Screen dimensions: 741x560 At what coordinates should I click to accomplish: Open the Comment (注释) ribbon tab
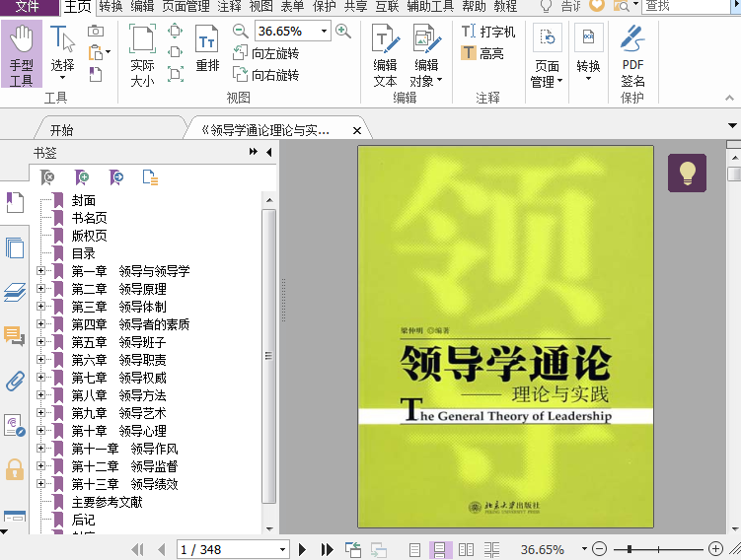(229, 6)
